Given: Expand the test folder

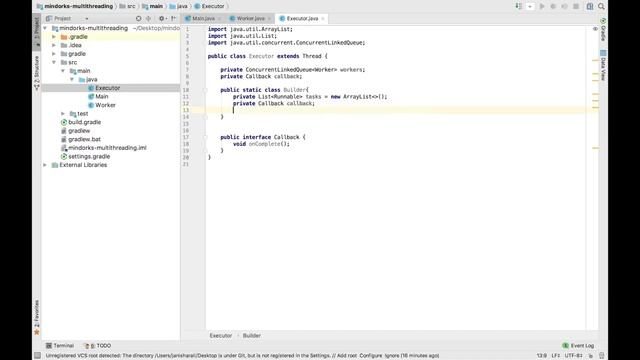Looking at the screenshot, I should tap(63, 114).
